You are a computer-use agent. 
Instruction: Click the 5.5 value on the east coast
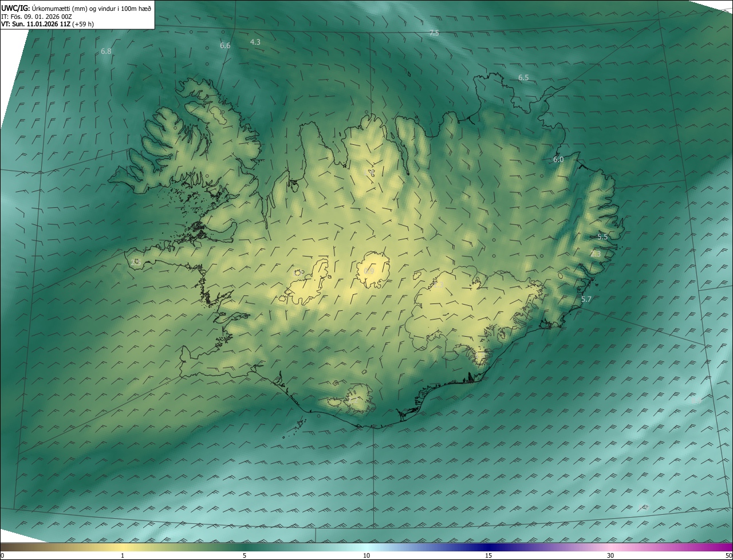pyautogui.click(x=602, y=236)
